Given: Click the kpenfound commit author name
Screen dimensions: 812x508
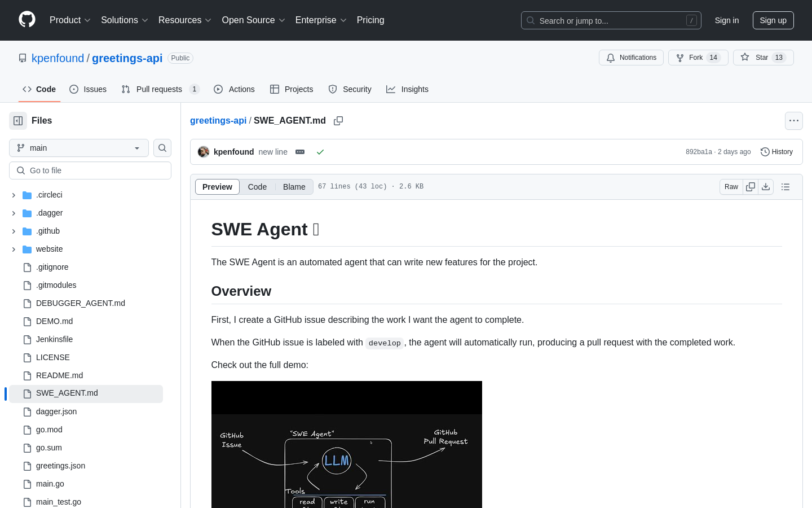Looking at the screenshot, I should pyautogui.click(x=233, y=152).
